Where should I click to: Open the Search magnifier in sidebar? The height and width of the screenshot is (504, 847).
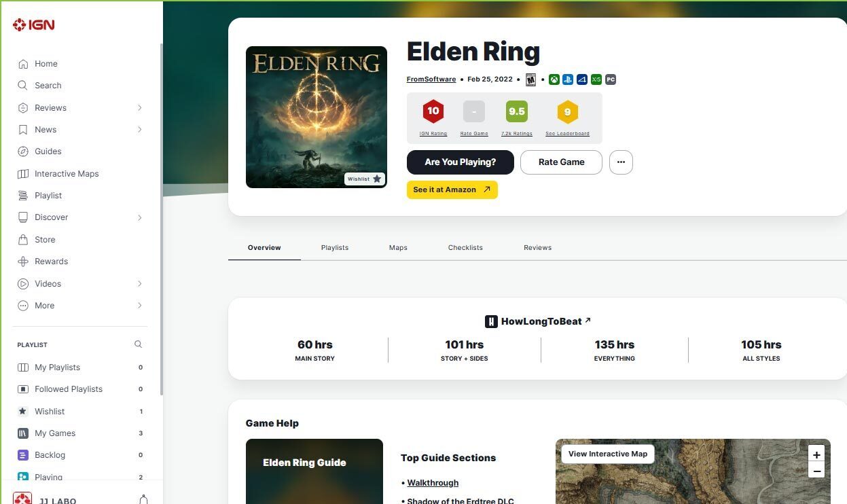(22, 86)
